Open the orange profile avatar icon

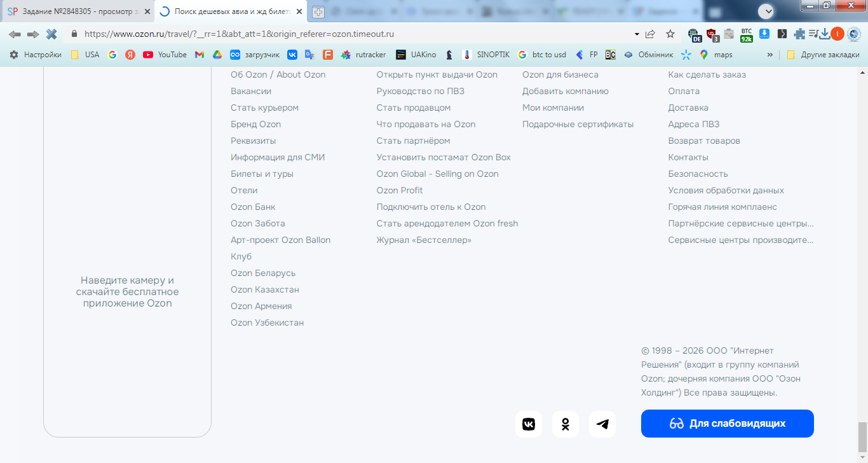coord(837,34)
